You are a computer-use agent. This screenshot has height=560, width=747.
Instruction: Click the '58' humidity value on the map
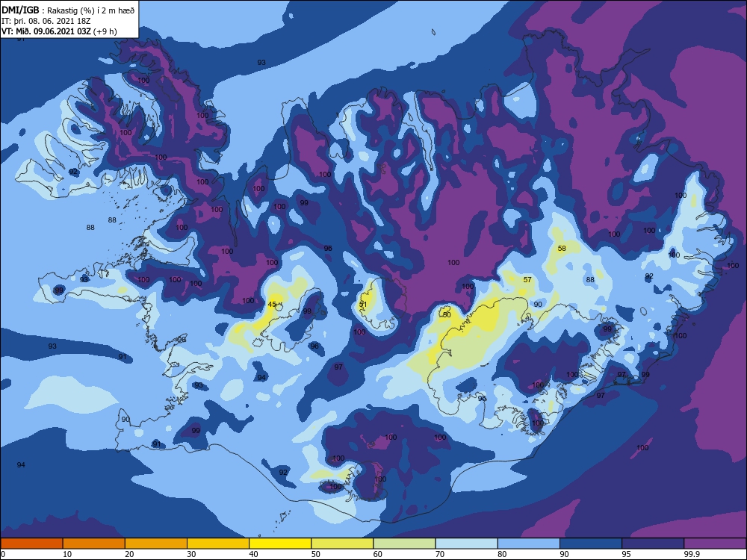(562, 248)
